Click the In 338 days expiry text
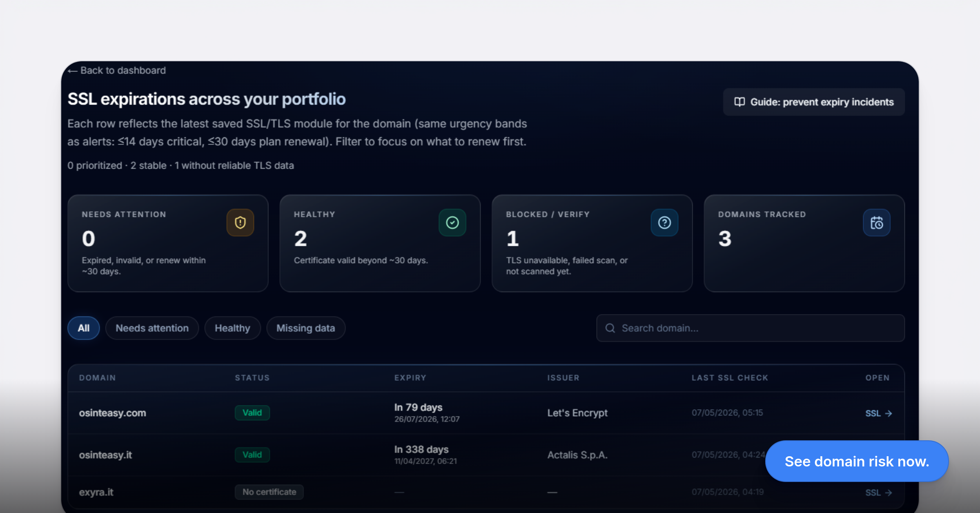This screenshot has height=513, width=980. click(x=421, y=449)
